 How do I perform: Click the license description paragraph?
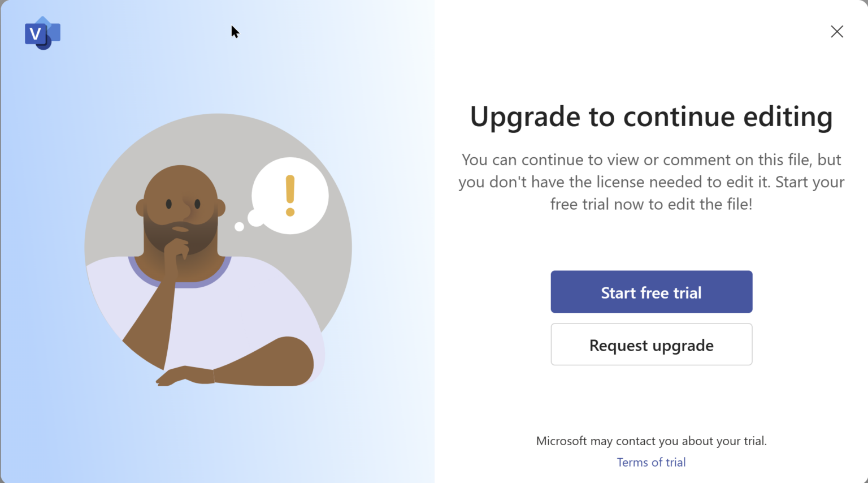click(x=651, y=182)
